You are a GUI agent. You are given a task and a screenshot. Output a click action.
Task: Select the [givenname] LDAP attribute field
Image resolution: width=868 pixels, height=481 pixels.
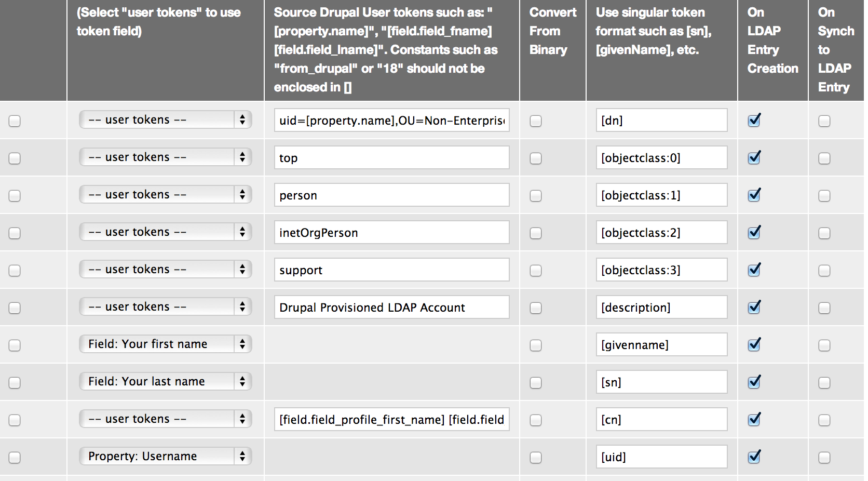[661, 345]
